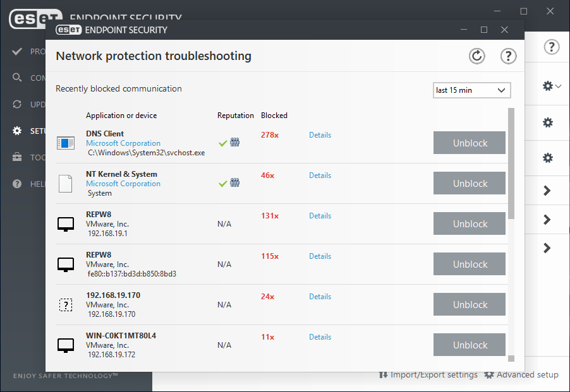Open help question mark in troubleshooting dialog
570x392 pixels.
click(508, 56)
